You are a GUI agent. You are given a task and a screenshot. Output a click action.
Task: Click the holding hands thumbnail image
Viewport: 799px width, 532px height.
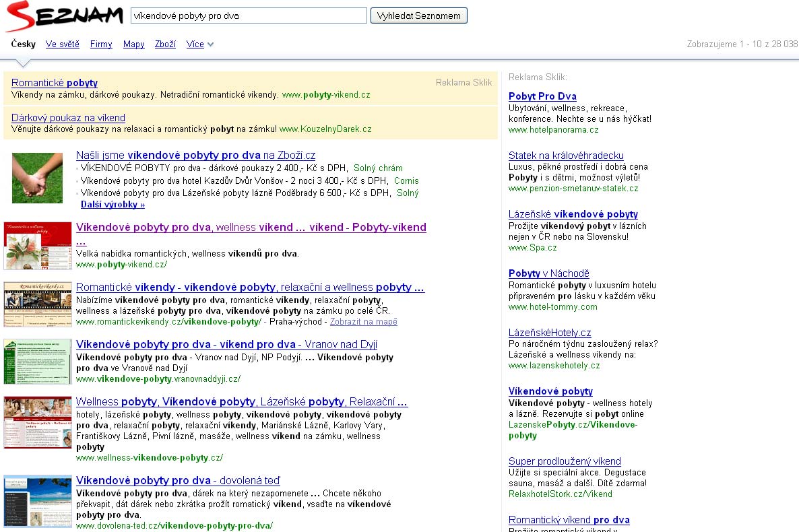37,178
